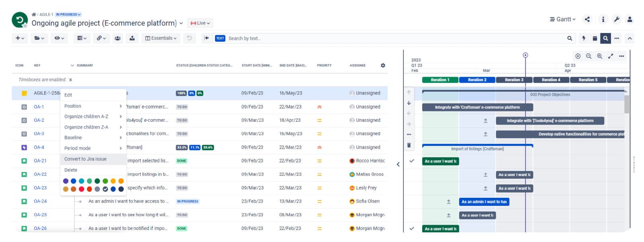Click inside the Search by text field

coord(394,38)
